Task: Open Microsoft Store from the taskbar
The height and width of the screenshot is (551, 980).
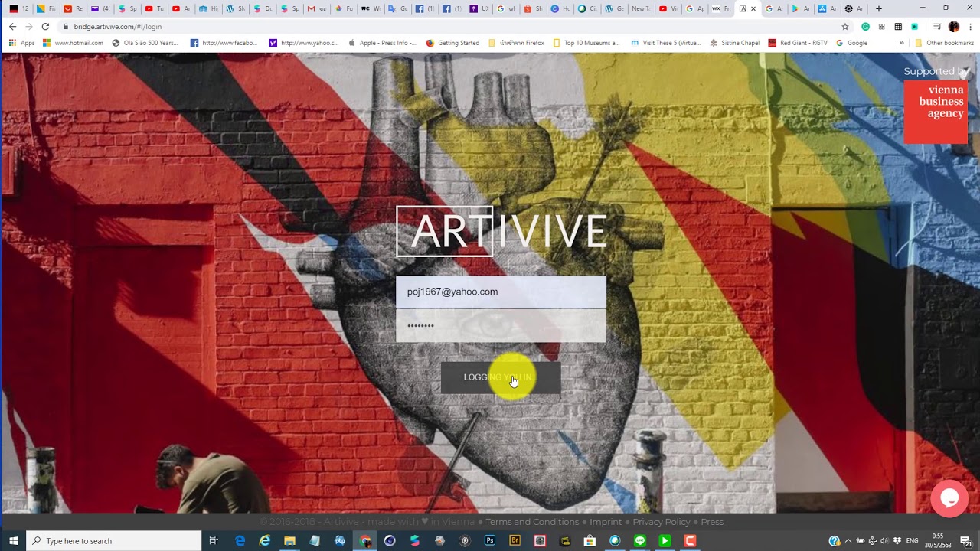Action: [590, 541]
